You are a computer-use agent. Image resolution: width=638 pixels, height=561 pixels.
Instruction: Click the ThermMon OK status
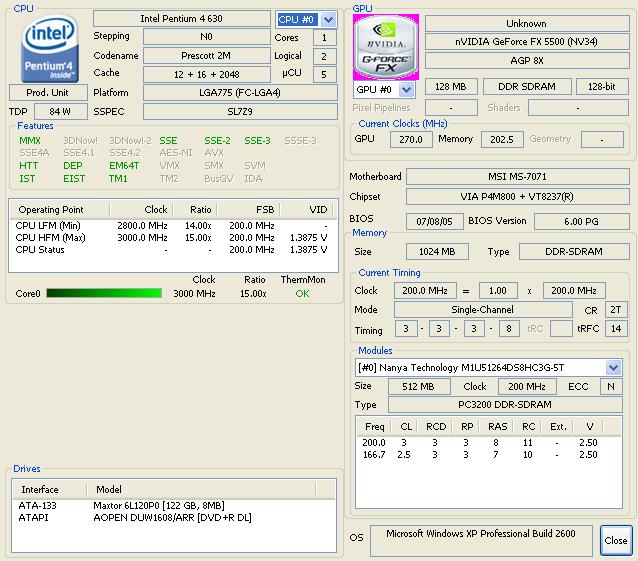[302, 293]
